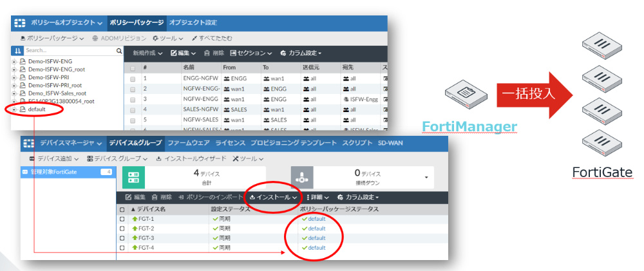
Task: Tick the select-all checkbox in device table header
Action: coord(122,209)
